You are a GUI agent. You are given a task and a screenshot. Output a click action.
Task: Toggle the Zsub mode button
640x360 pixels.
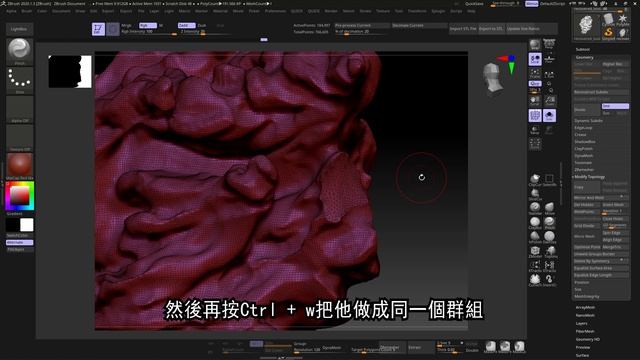point(202,25)
